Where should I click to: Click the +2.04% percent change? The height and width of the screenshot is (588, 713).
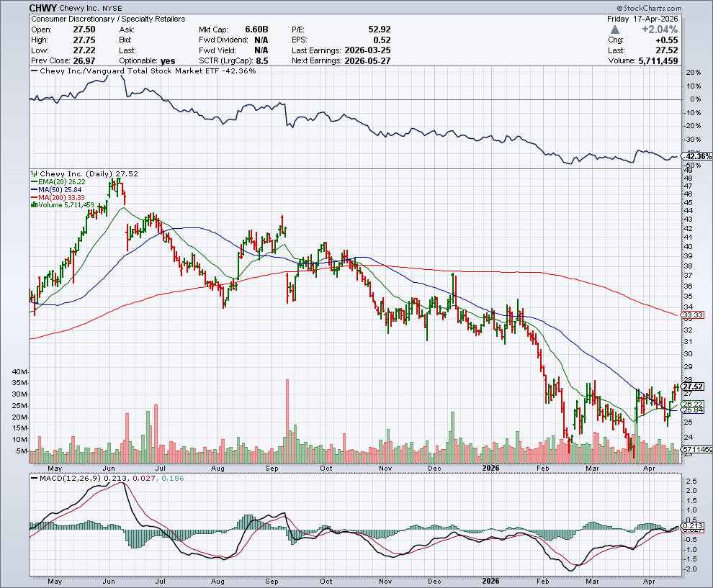coord(660,30)
